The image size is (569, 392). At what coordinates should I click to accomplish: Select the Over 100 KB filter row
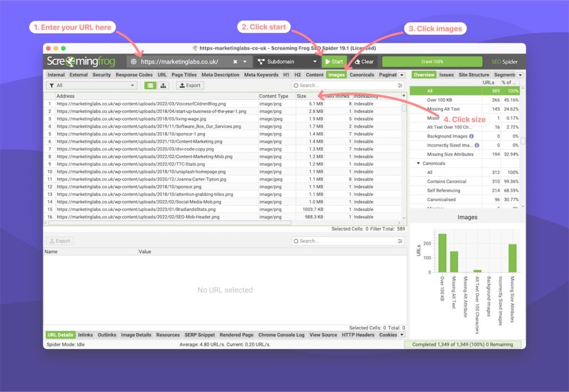465,100
